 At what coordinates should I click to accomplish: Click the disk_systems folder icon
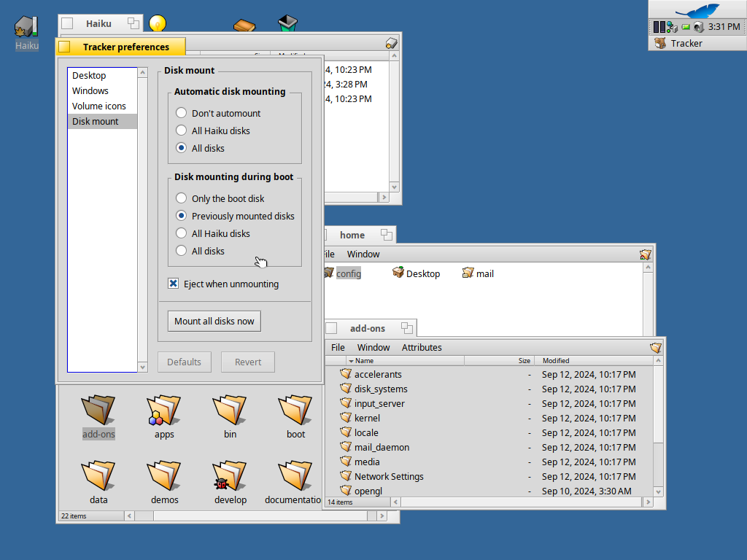[x=346, y=389]
